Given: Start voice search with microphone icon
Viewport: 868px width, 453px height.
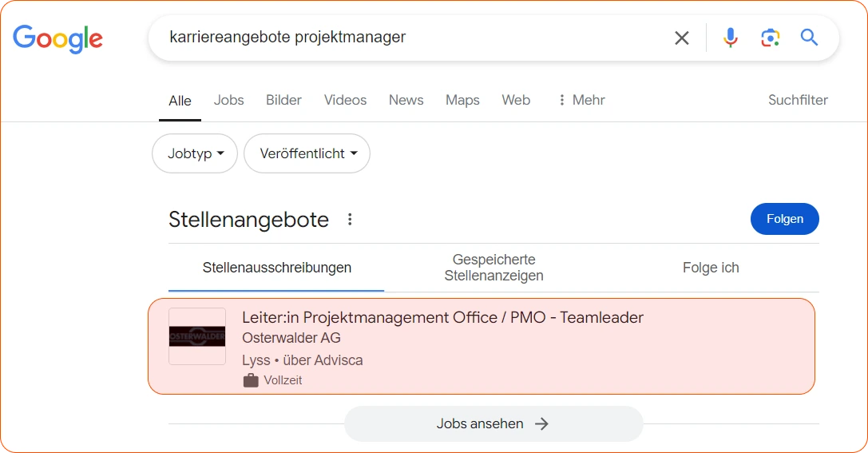Looking at the screenshot, I should click(x=730, y=38).
